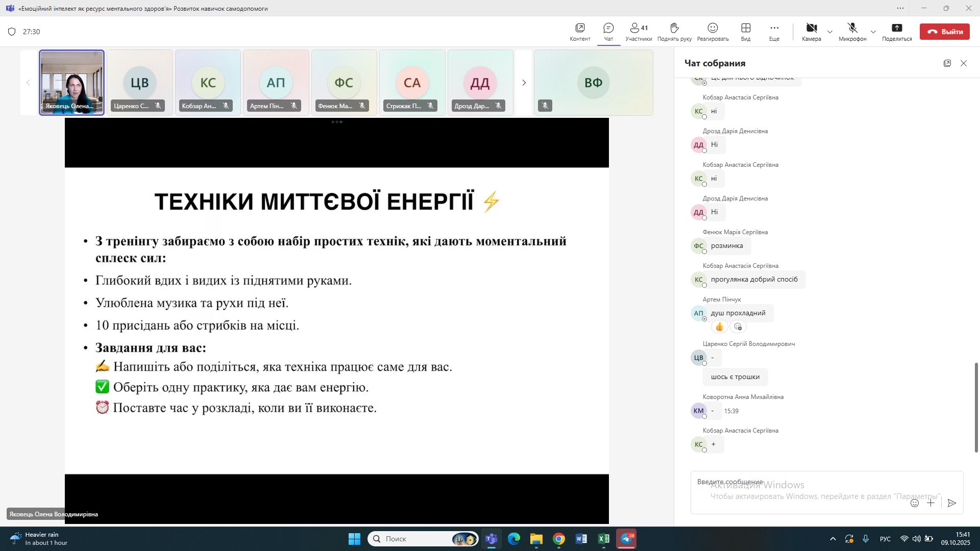Change the meeting View layout
980x551 pixels.
tap(746, 32)
